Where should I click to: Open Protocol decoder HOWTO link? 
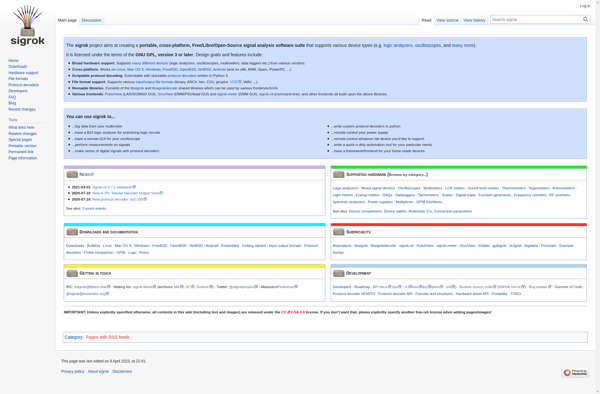click(x=354, y=294)
